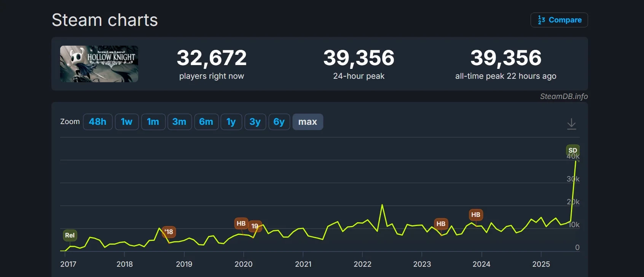Download the chart using the download icon

click(x=571, y=124)
